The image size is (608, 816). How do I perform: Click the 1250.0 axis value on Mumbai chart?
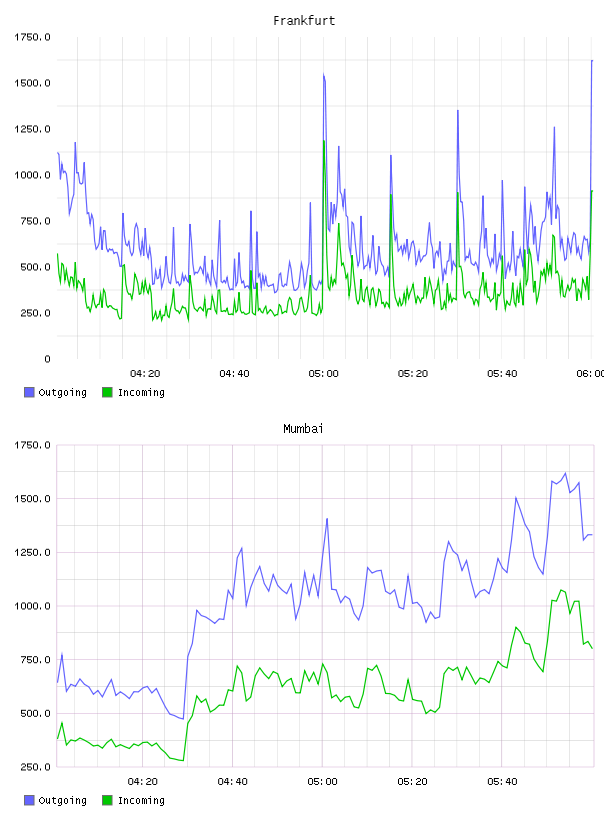(x=32, y=553)
